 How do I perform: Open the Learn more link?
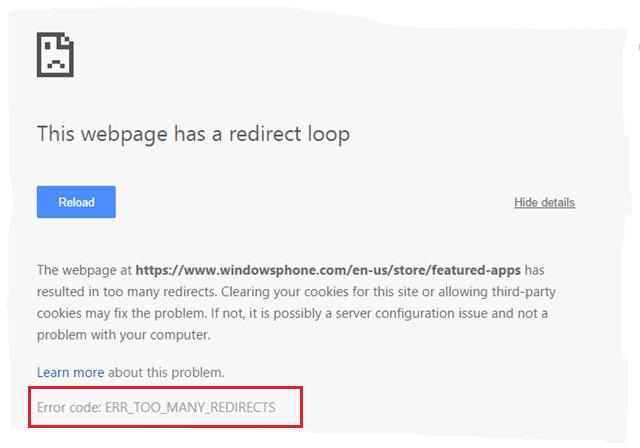point(71,373)
